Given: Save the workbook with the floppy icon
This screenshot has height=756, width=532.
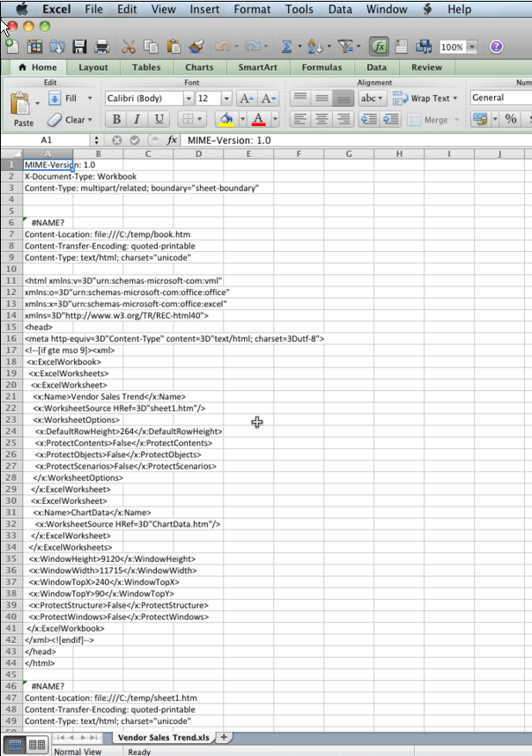Looking at the screenshot, I should tap(79, 47).
